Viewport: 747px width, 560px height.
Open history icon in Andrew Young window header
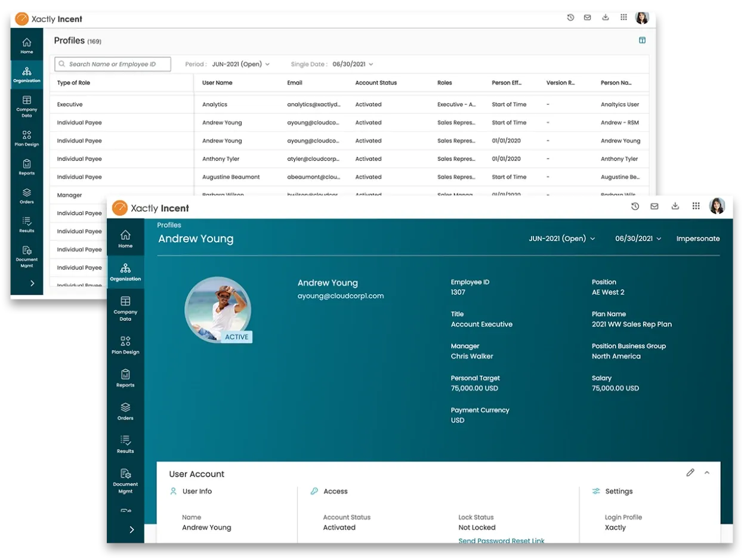click(635, 206)
